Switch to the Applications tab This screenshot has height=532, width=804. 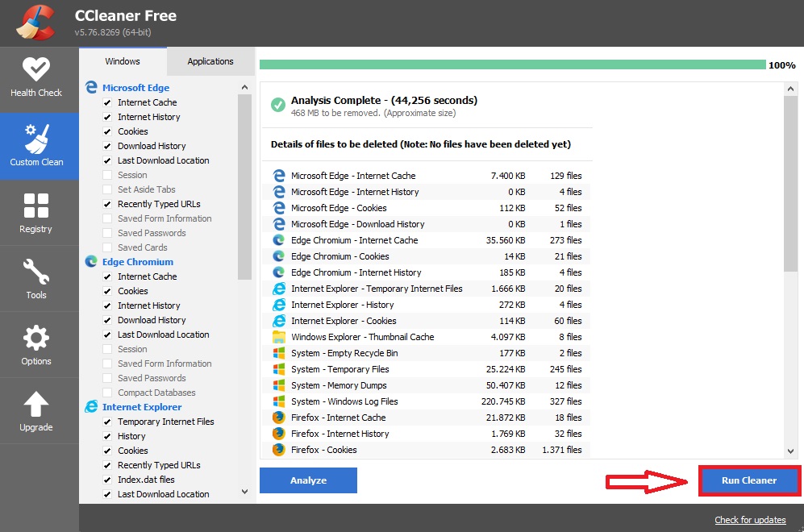coord(210,60)
